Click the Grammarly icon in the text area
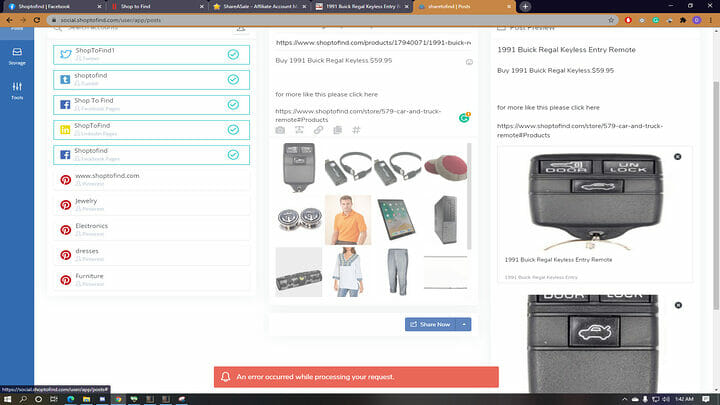This screenshot has height=405, width=720. (464, 118)
